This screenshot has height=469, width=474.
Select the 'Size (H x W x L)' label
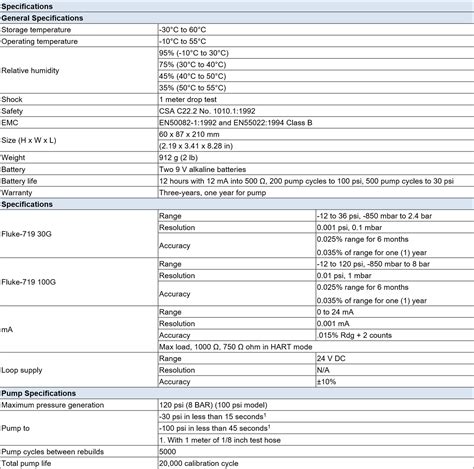(x=29, y=140)
